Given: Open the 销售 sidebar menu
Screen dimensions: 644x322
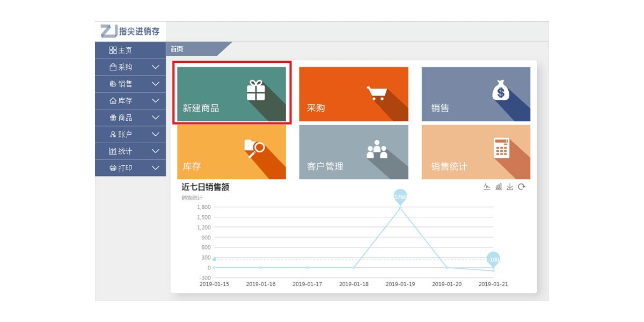Looking at the screenshot, I should (130, 84).
